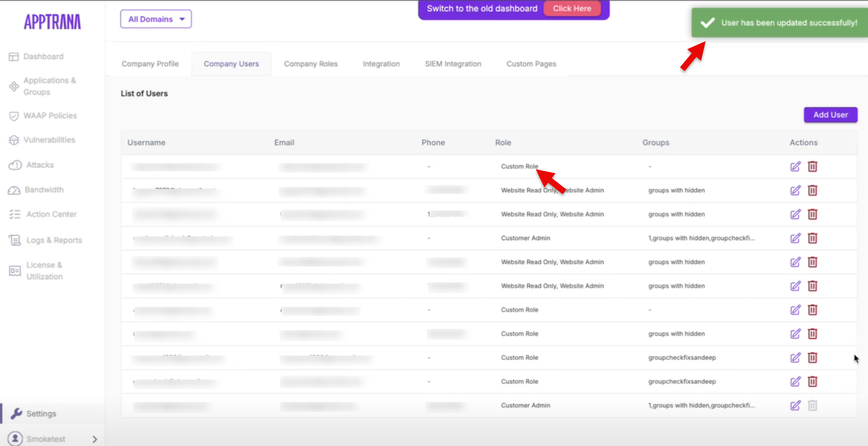This screenshot has width=868, height=446.
Task: Open Applications & Groups sidebar icon
Action: coord(14,86)
